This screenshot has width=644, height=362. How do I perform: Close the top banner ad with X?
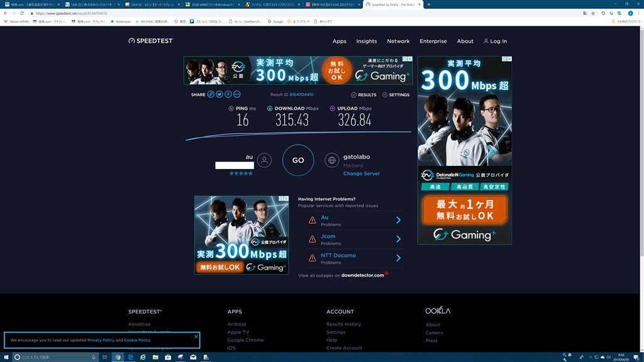tap(409, 59)
